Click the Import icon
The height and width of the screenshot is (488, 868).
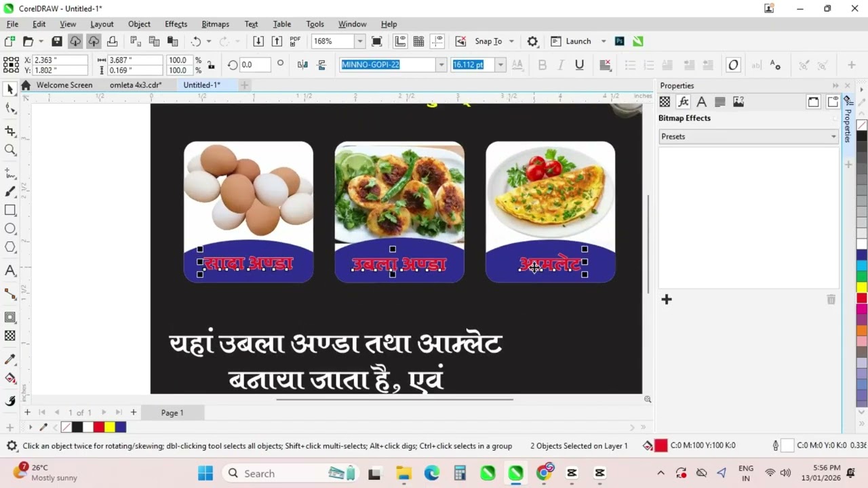click(x=258, y=41)
